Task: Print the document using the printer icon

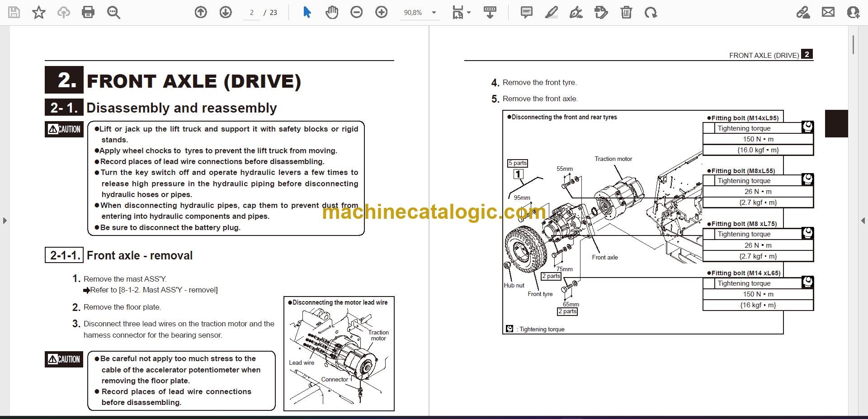Action: click(88, 12)
